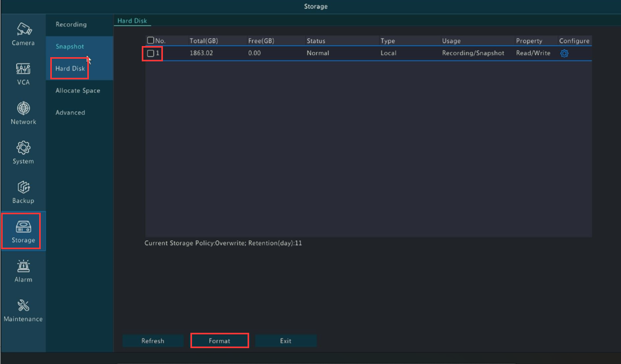Click the Exit button
This screenshot has height=364, width=621.
click(286, 341)
